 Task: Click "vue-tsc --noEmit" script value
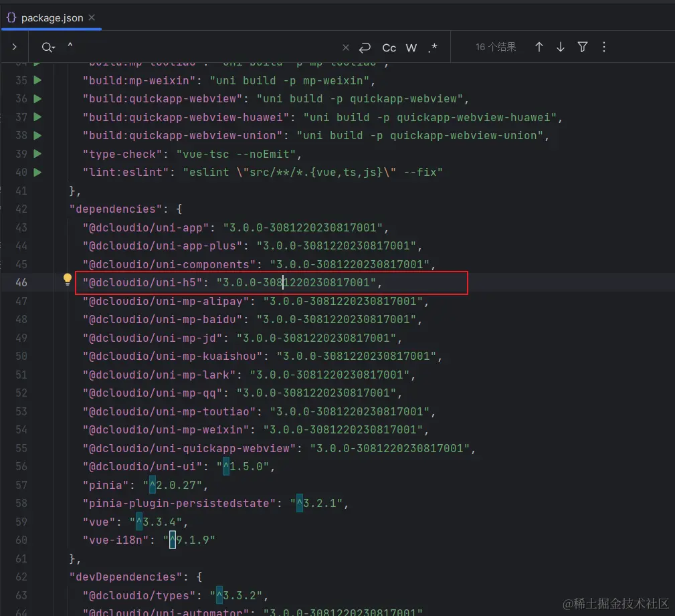[236, 154]
